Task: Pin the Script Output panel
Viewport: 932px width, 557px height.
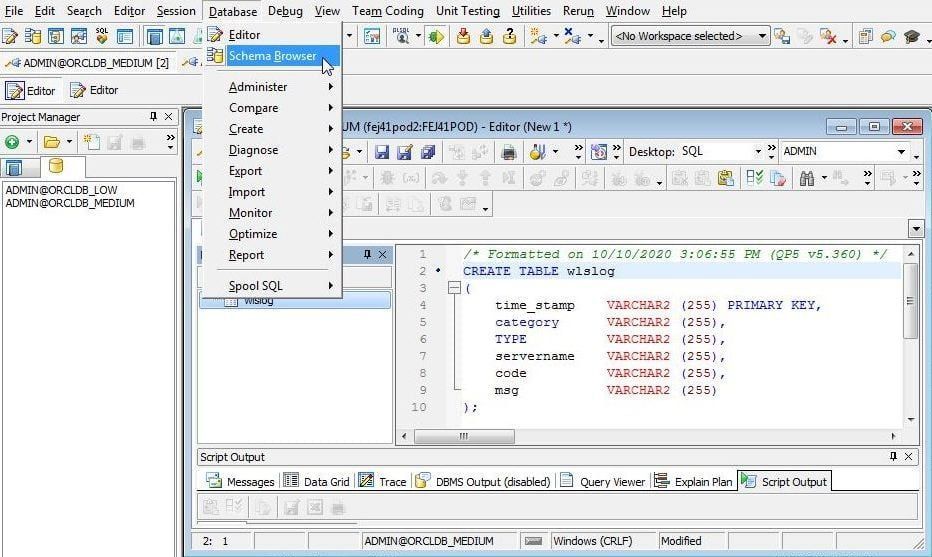Action: [x=893, y=457]
